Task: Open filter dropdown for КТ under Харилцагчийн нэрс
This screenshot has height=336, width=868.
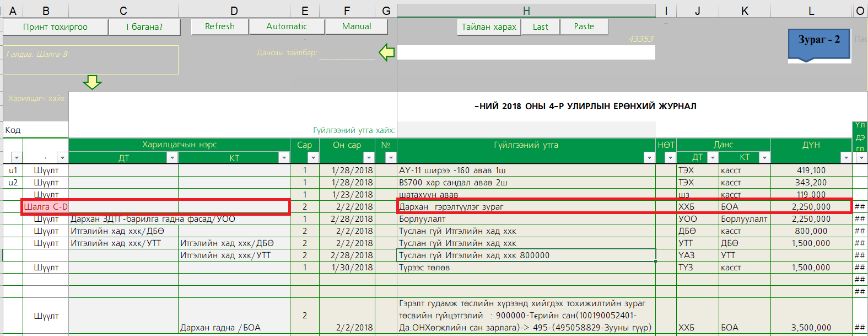Action: [283, 158]
